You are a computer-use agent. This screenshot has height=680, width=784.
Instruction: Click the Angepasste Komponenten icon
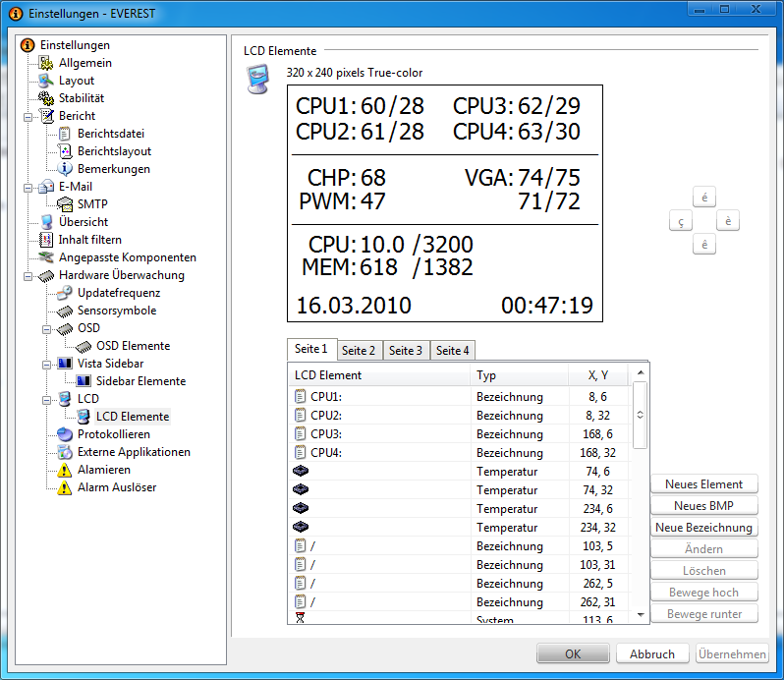46,257
